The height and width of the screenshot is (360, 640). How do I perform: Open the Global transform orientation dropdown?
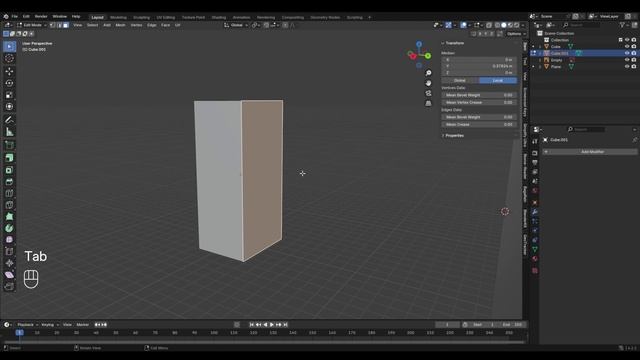pos(236,25)
